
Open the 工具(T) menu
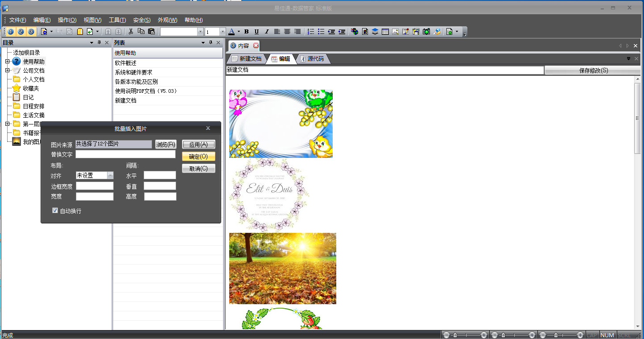(117, 20)
